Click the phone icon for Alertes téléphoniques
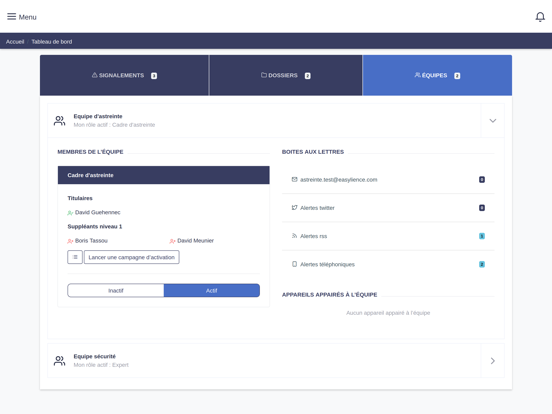Screen dimensions: 552x414 [294, 264]
